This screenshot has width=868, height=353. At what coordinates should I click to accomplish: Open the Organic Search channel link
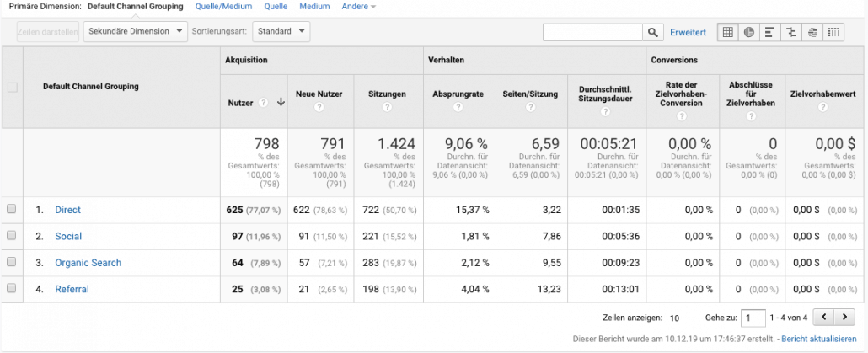(x=88, y=263)
